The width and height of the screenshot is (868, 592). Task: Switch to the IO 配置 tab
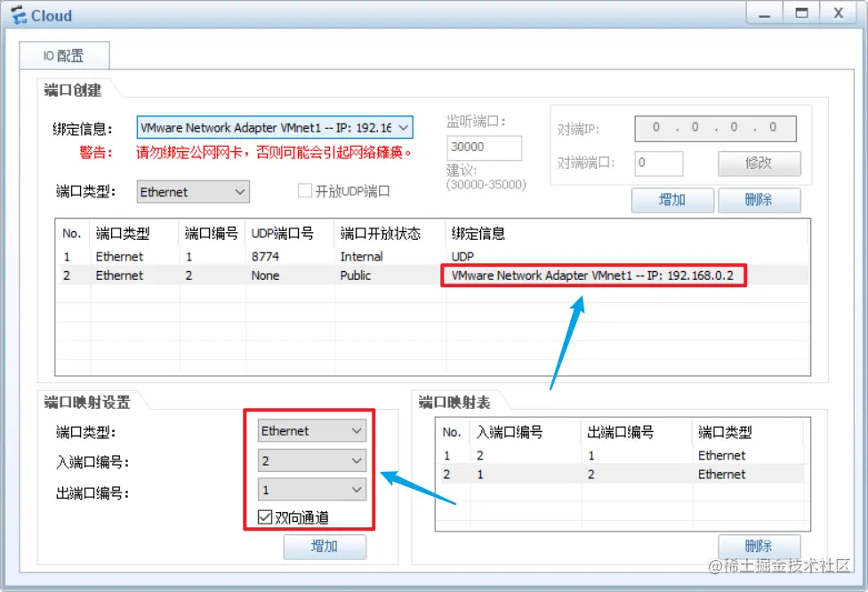[64, 55]
